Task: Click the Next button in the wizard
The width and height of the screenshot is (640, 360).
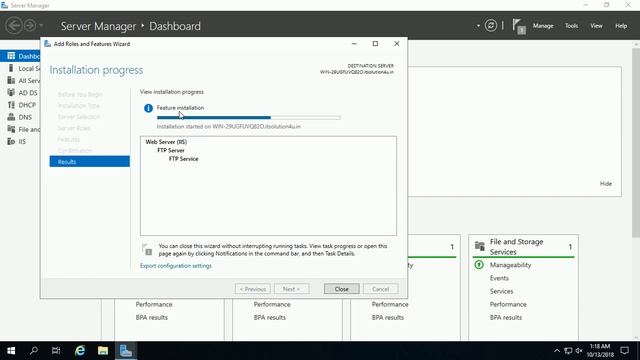Action: 291,289
